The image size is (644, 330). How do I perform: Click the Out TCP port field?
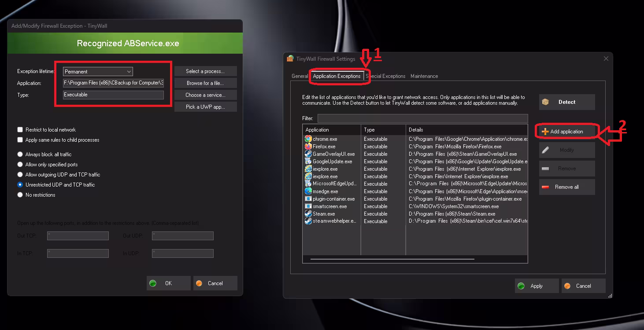click(78, 236)
